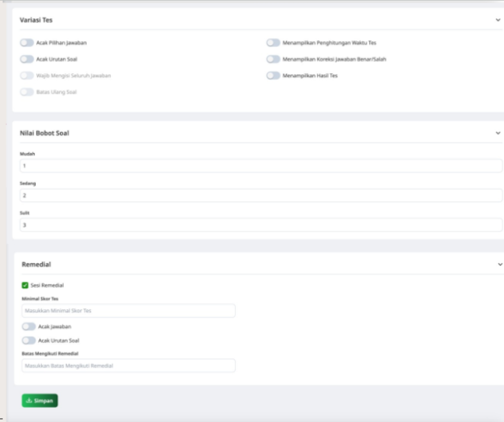Toggle Acak Jawaban in Remedial section
The image size is (504, 422).
coord(28,327)
